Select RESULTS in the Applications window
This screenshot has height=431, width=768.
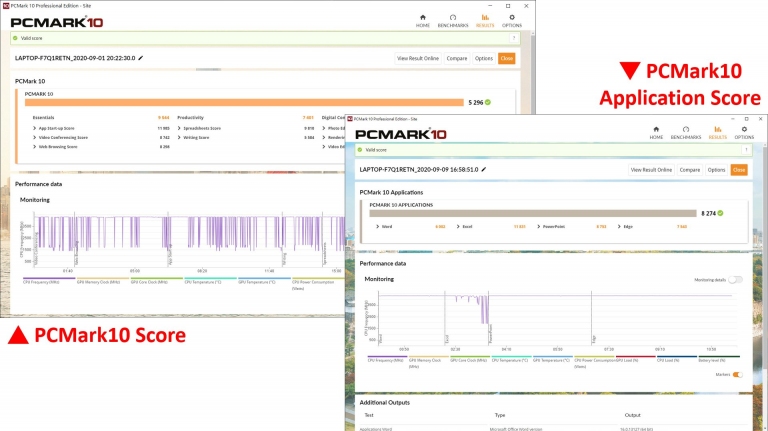pyautogui.click(x=718, y=133)
